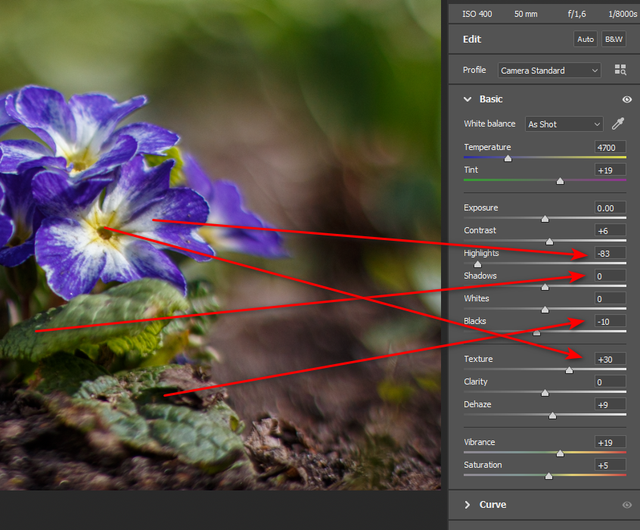Click the Texture slider handle
Viewport: 640px width, 530px height.
pos(569,370)
